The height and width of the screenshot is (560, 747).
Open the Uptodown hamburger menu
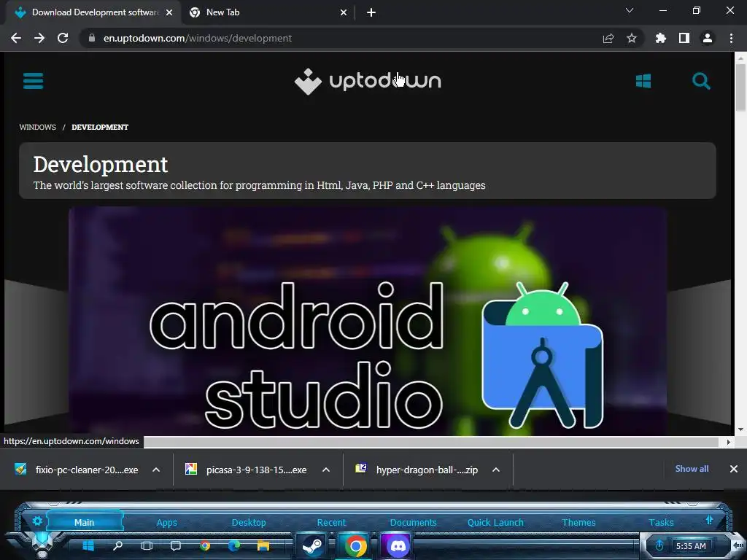[33, 81]
